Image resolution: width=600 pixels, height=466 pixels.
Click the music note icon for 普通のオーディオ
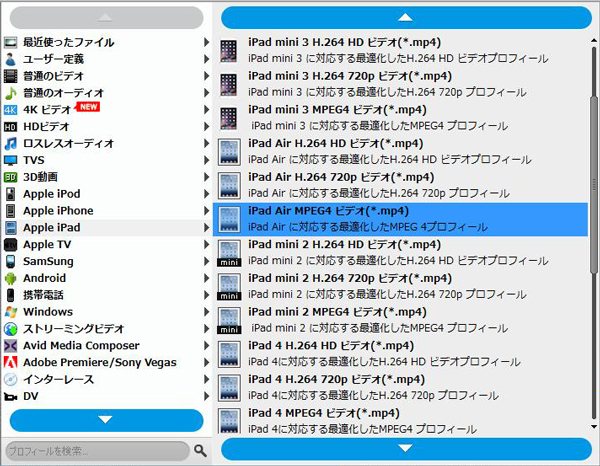pyautogui.click(x=10, y=93)
